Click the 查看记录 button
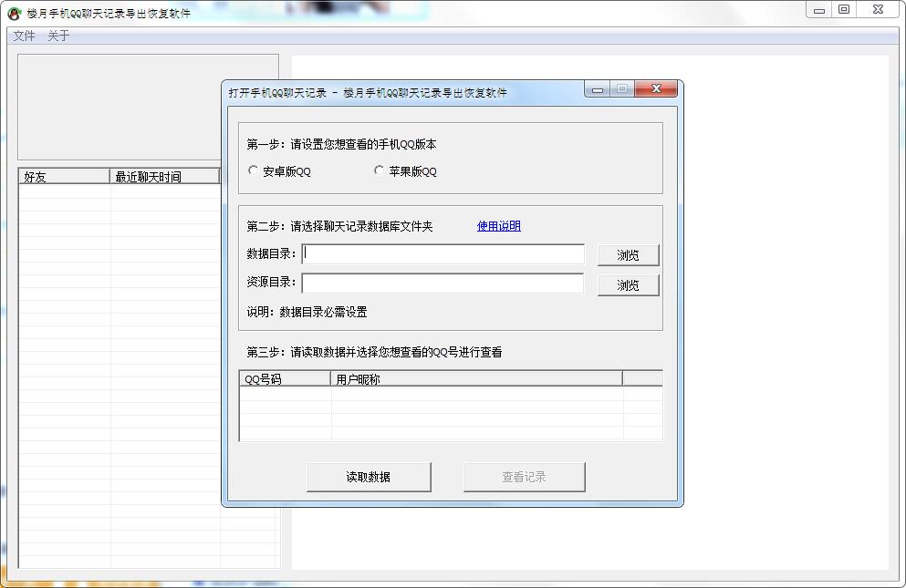906x588 pixels. pos(524,477)
